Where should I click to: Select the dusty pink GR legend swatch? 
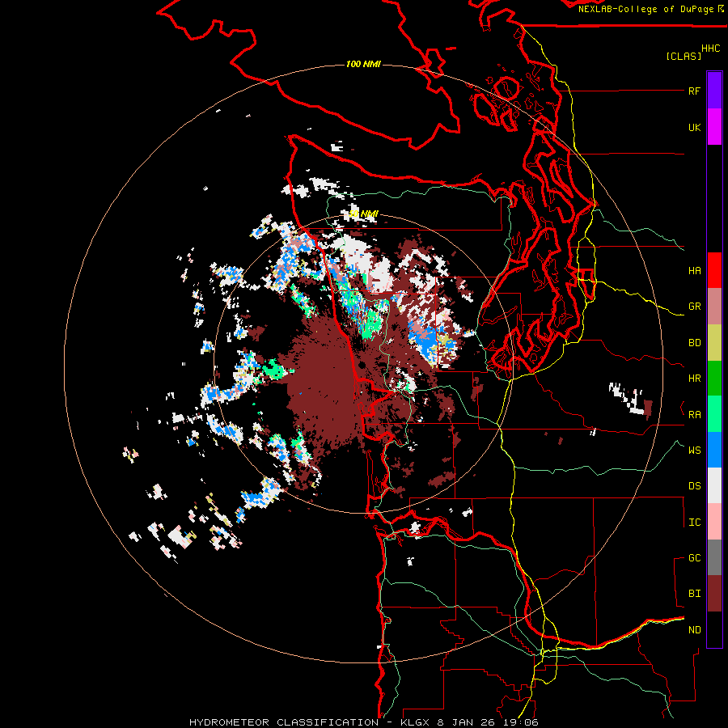pos(714,307)
